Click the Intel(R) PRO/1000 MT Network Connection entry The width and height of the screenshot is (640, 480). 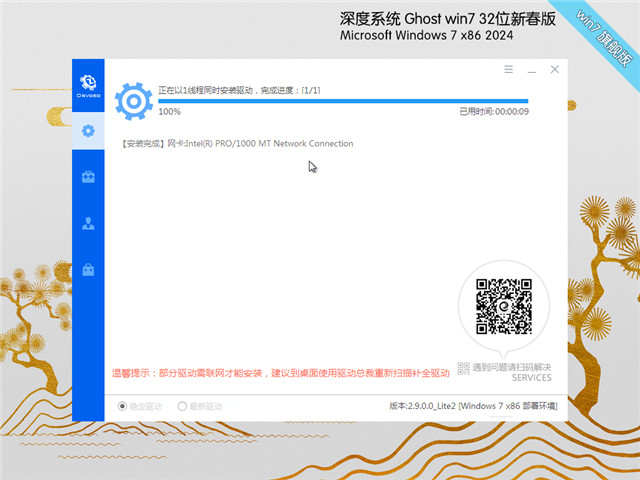pos(238,144)
